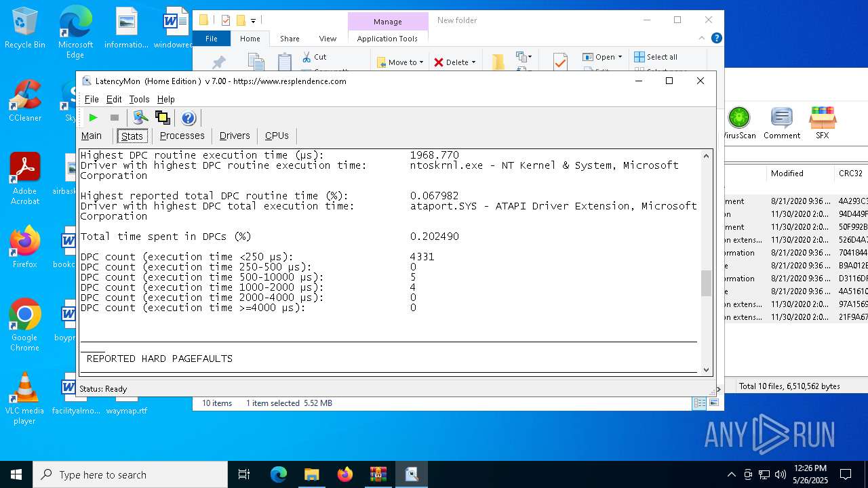Click the REPORTED HARD PAGEFAULTS heading
Viewport: 868px width, 488px height.
click(159, 359)
